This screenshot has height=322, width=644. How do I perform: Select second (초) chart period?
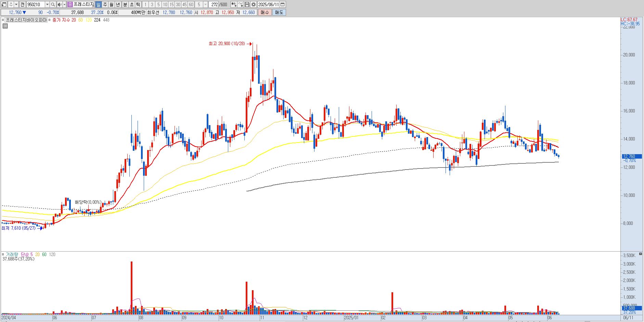131,4
